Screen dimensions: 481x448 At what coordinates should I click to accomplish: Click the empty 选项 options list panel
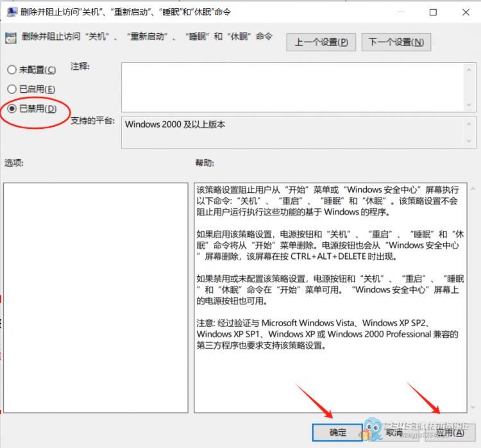(x=96, y=298)
